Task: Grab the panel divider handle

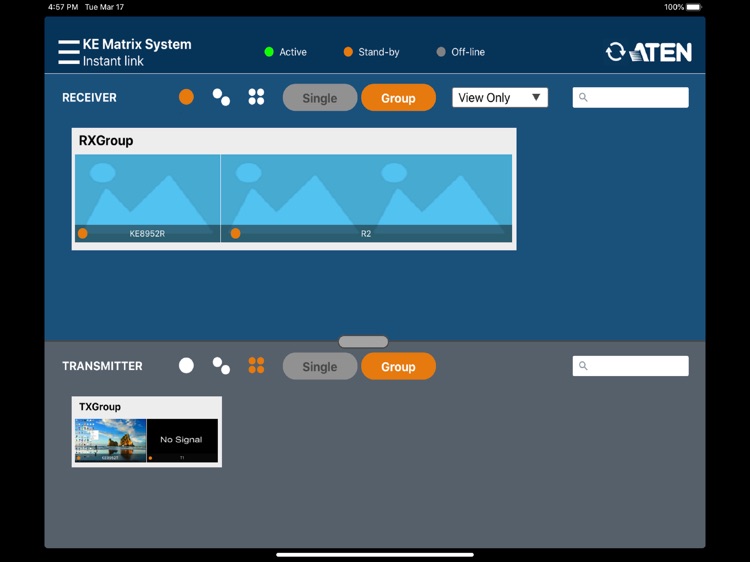Action: click(363, 342)
